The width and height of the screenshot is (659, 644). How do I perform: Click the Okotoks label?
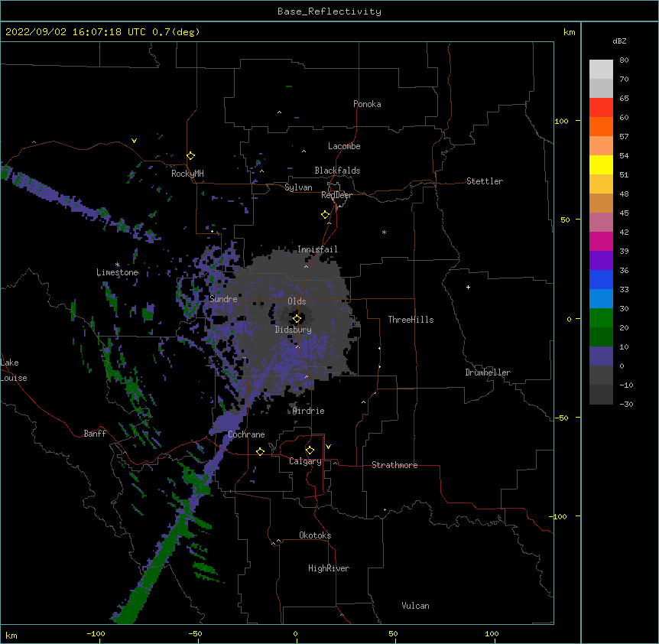point(315,535)
